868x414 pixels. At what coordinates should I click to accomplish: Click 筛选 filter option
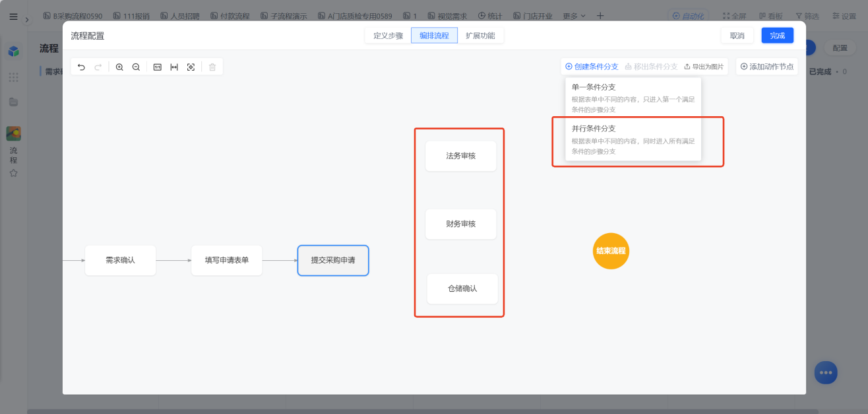coord(808,16)
